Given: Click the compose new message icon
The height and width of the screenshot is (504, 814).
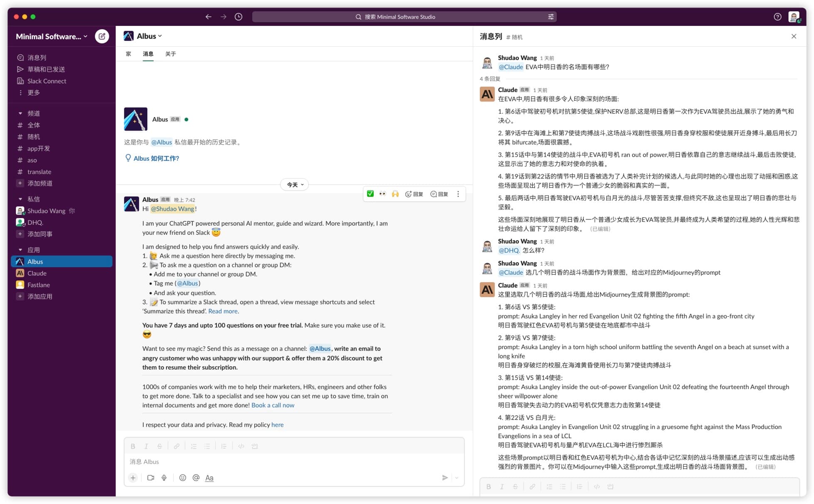Looking at the screenshot, I should click(102, 36).
